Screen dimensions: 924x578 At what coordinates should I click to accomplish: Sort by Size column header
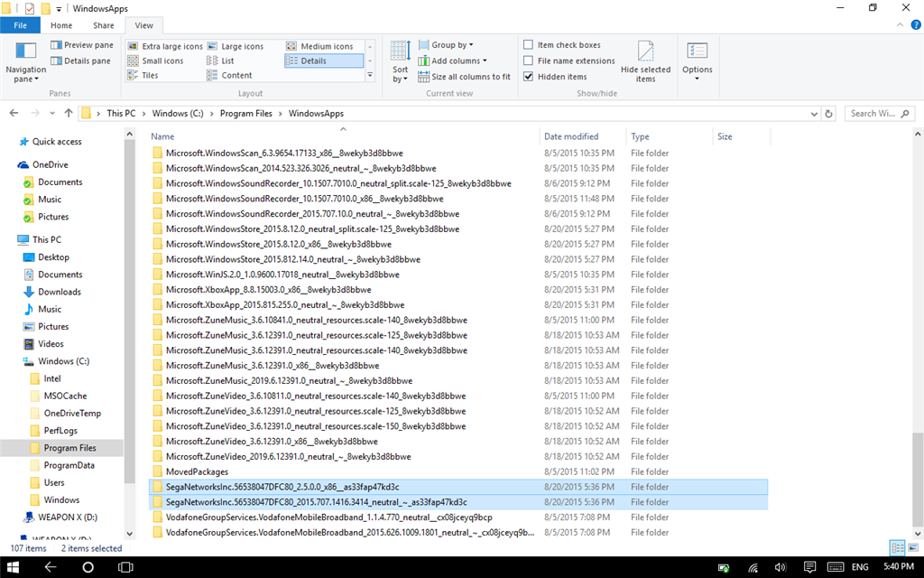[742, 136]
